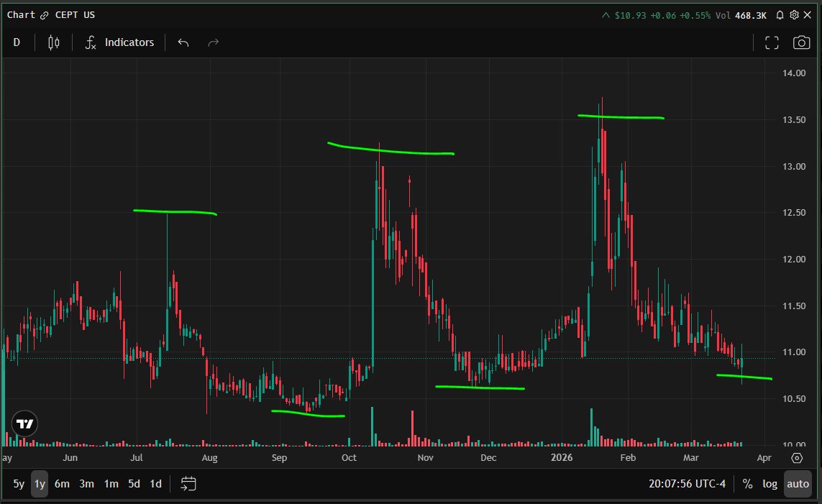Screen dimensions: 822x504
Task: Click the +0.55% change value
Action: [695, 15]
